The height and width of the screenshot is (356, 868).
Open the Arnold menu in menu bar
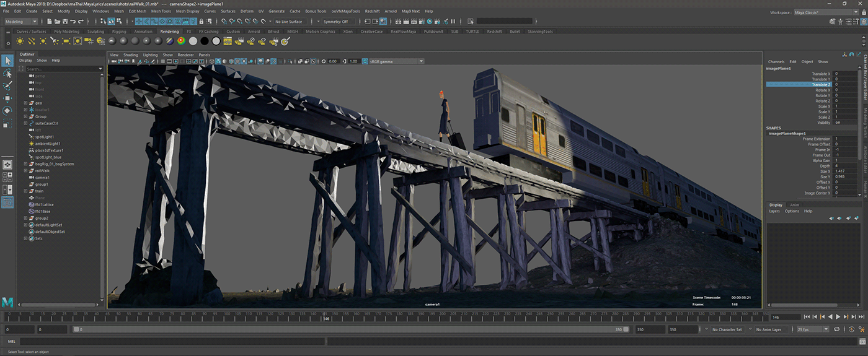coord(390,11)
